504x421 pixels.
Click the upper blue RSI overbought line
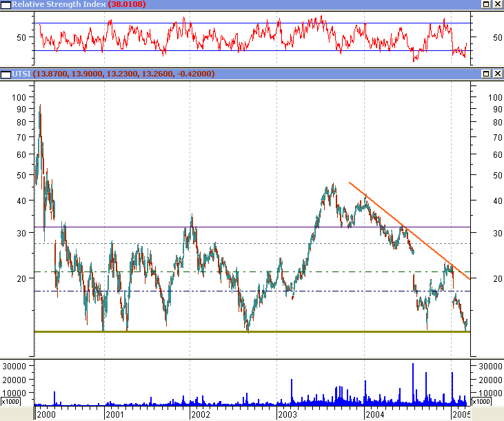(x=252, y=23)
